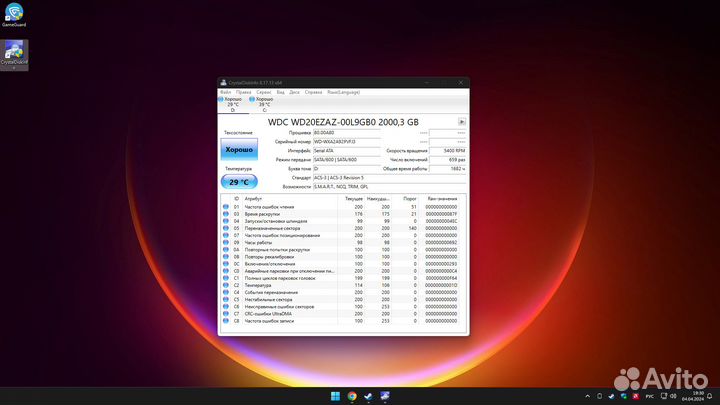Open the GameGuard desktop shortcut
The image size is (720, 405).
tap(14, 15)
